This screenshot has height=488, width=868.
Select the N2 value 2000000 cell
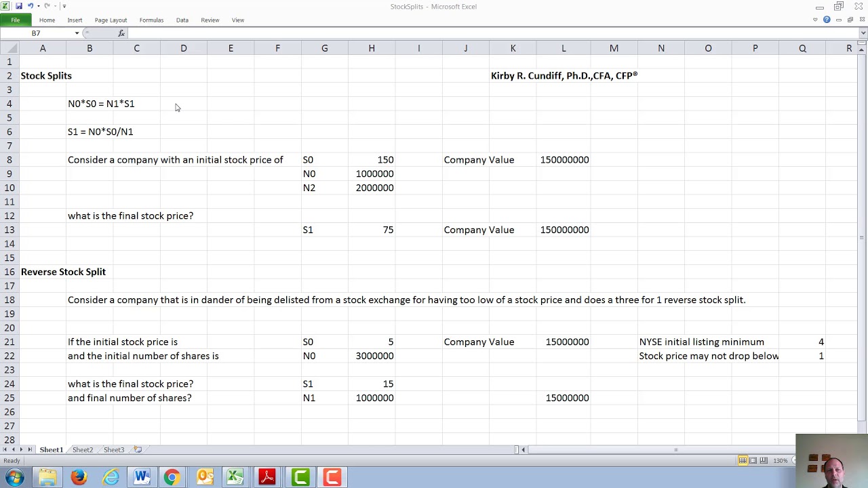click(372, 188)
